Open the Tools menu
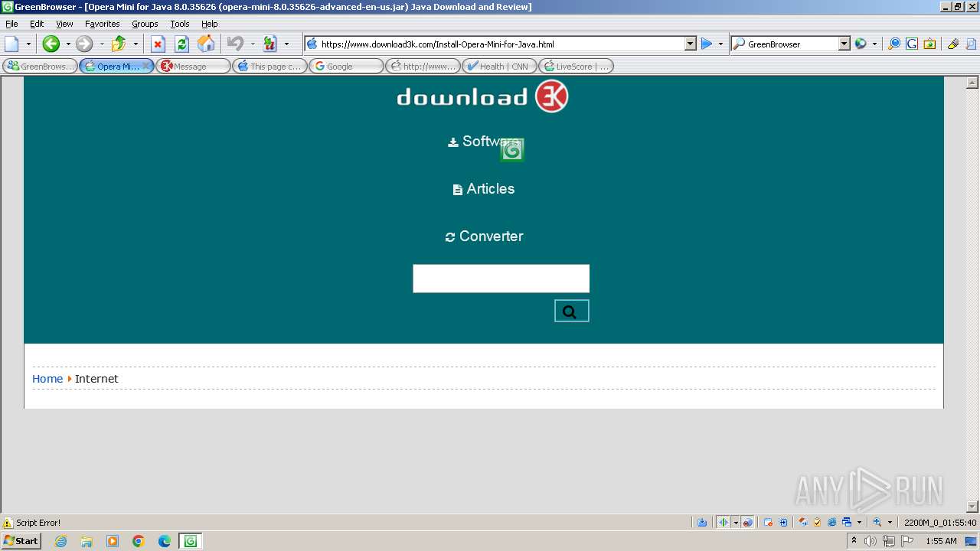Screen dimensions: 980x551 click(x=180, y=24)
